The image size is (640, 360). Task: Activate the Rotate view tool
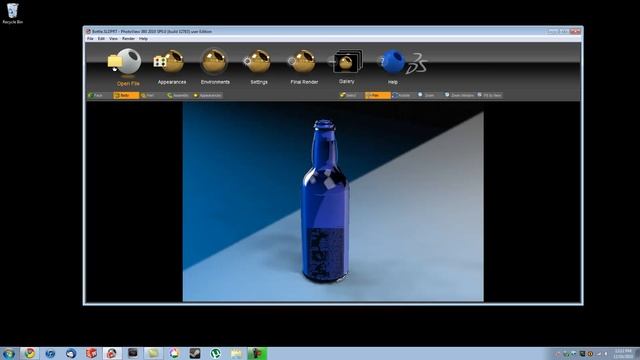[x=402, y=96]
